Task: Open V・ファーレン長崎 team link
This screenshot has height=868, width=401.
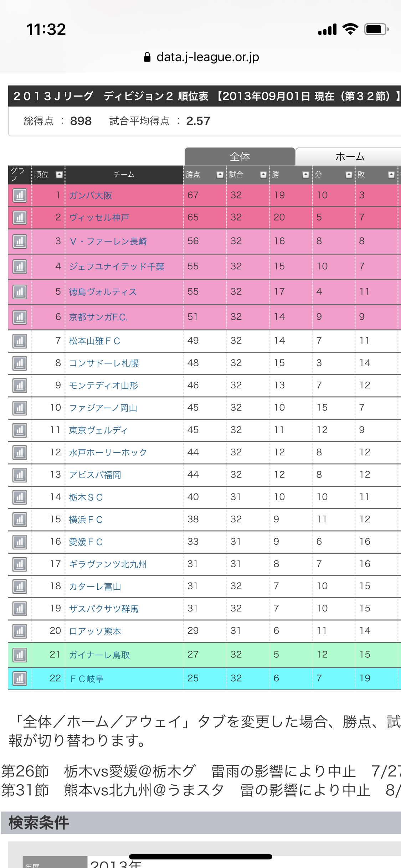Action: pos(108,241)
